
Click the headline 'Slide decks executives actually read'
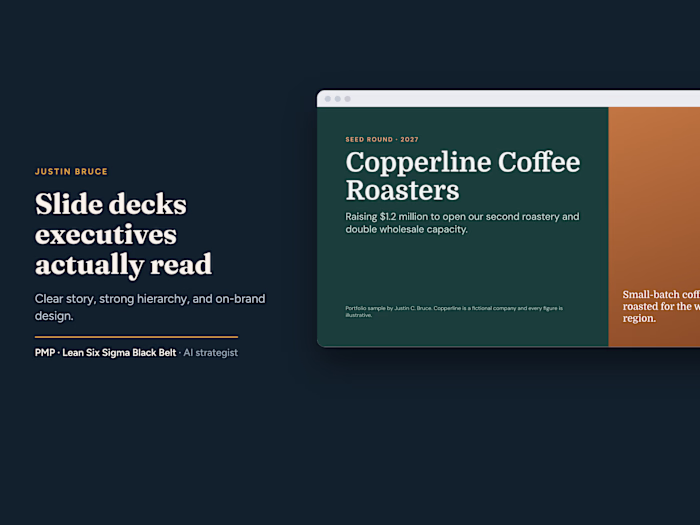tap(124, 234)
